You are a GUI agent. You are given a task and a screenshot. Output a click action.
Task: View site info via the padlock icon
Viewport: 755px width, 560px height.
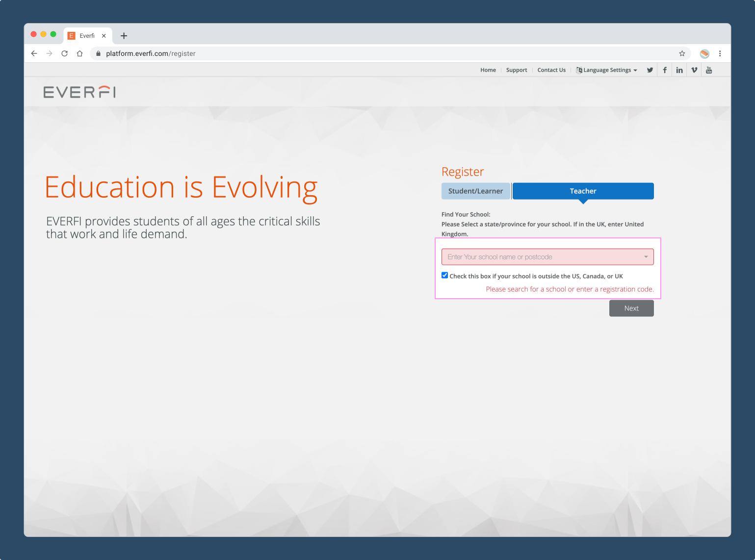98,53
